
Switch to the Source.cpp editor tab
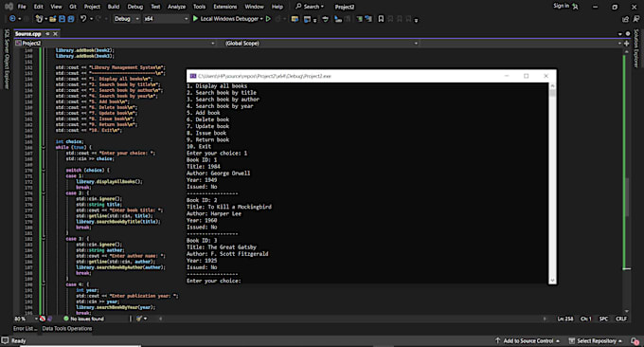point(27,34)
